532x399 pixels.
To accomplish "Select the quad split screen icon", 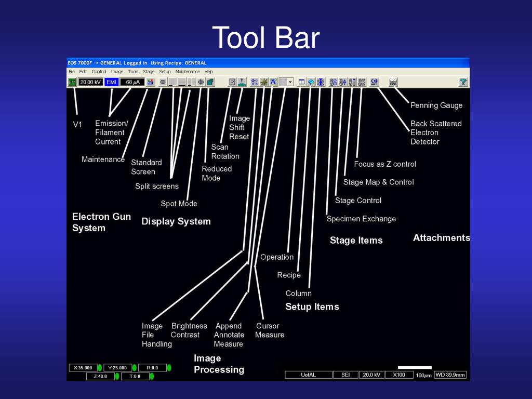I will coord(192,82).
